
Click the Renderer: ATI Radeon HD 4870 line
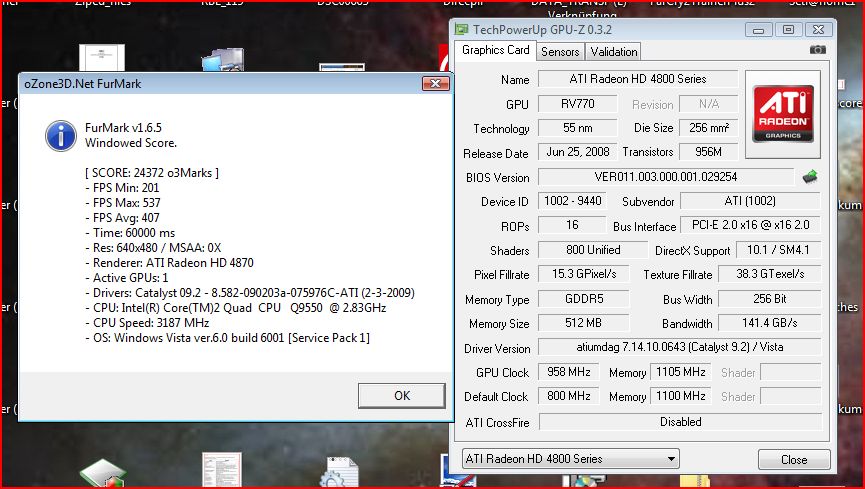(169, 263)
